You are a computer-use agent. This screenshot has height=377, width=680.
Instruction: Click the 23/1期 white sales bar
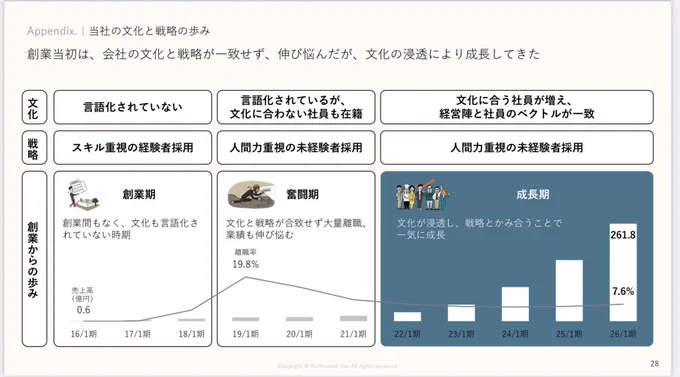click(x=461, y=313)
